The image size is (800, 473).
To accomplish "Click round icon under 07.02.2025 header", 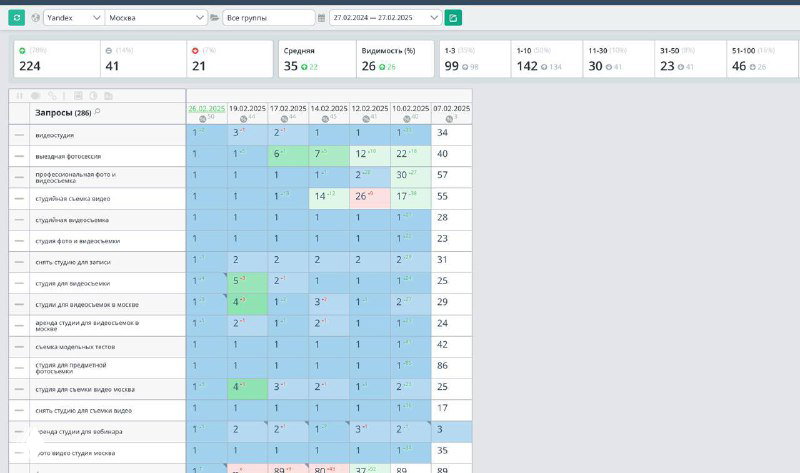I will click(x=448, y=119).
